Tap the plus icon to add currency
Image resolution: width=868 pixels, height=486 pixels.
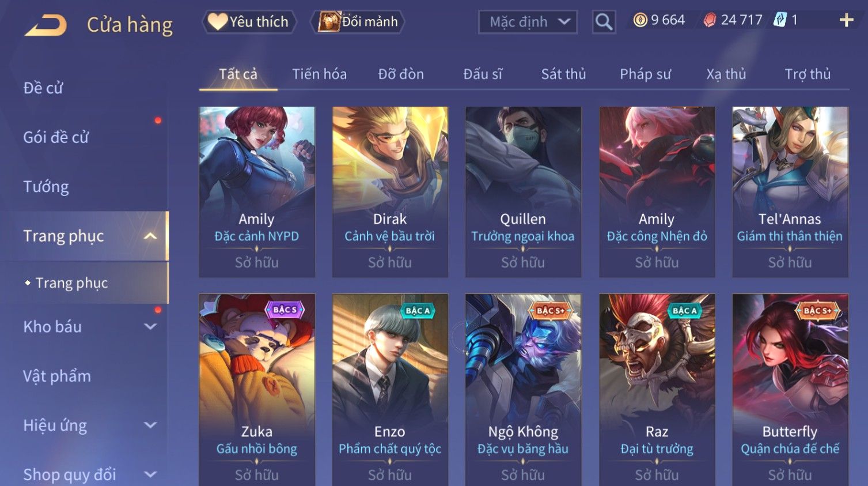click(x=846, y=20)
